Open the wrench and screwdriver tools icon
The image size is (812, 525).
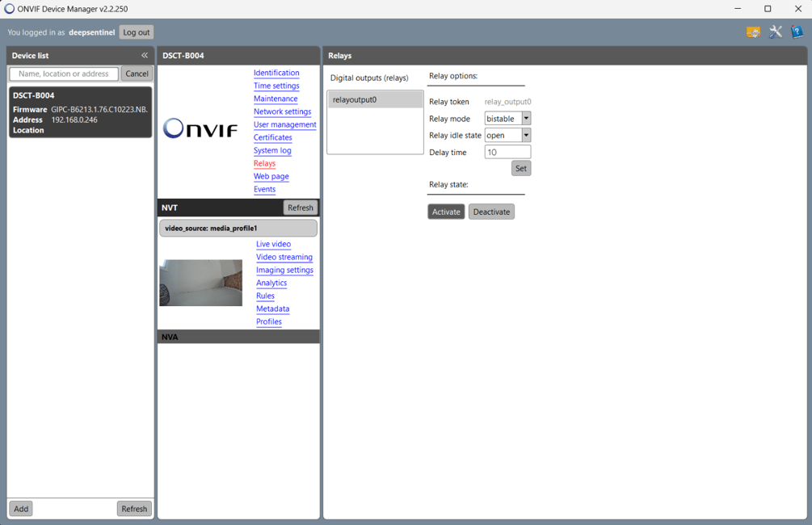click(776, 32)
